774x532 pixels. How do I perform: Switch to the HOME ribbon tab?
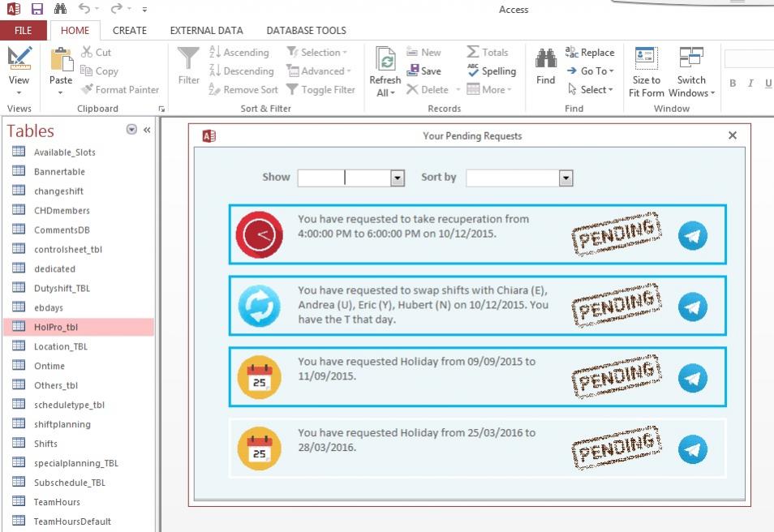75,31
